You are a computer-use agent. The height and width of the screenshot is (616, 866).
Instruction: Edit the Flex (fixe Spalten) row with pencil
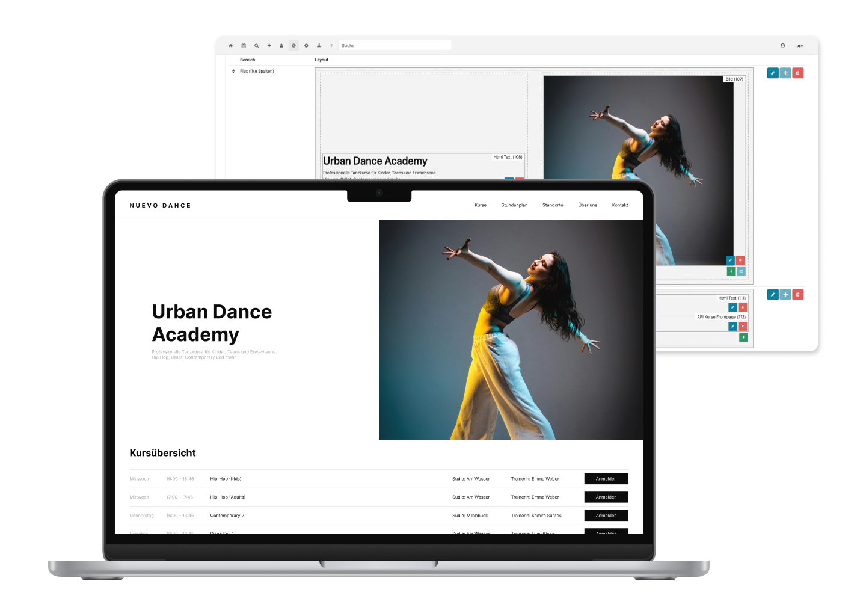point(773,73)
